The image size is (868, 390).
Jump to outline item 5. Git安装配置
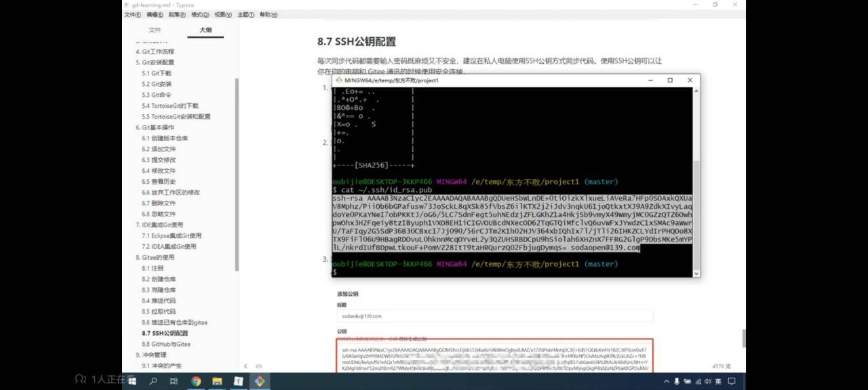tap(155, 62)
